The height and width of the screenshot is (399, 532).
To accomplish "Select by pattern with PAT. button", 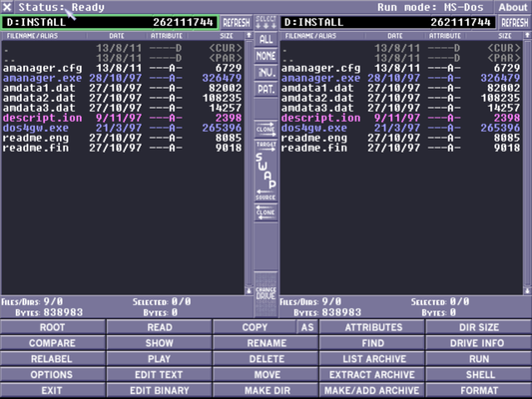I will 266,89.
